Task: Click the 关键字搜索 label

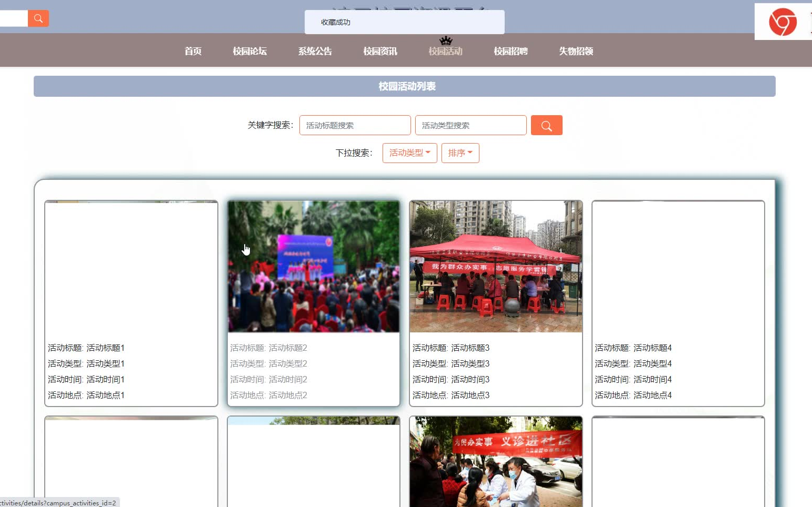Action: tap(270, 125)
